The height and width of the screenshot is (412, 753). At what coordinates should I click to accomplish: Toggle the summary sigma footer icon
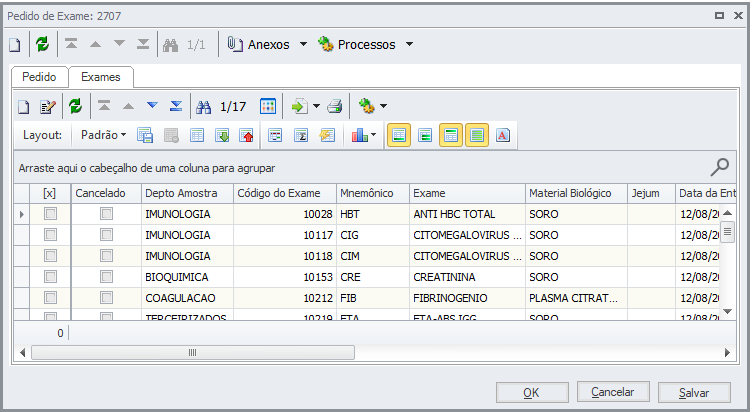click(301, 135)
